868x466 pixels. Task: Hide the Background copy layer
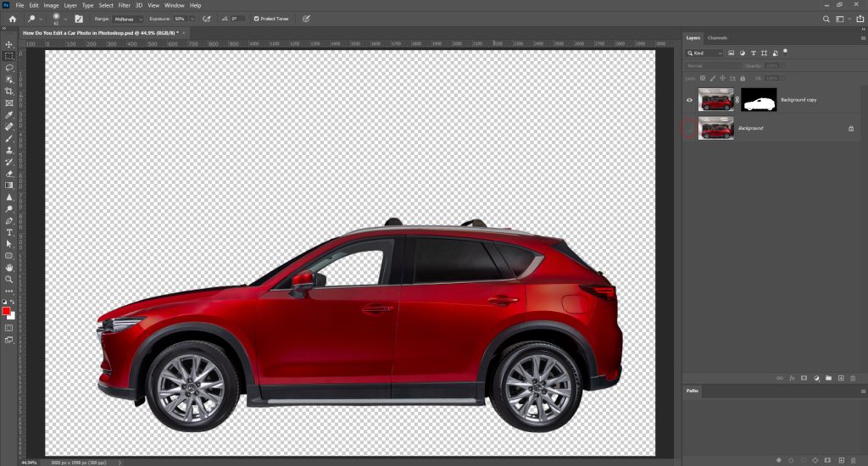point(688,101)
